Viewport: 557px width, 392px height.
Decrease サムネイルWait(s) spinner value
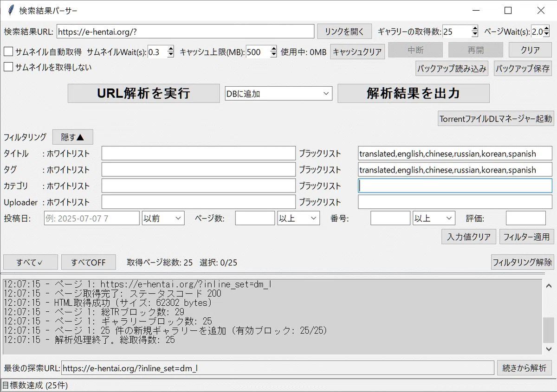[x=170, y=55]
